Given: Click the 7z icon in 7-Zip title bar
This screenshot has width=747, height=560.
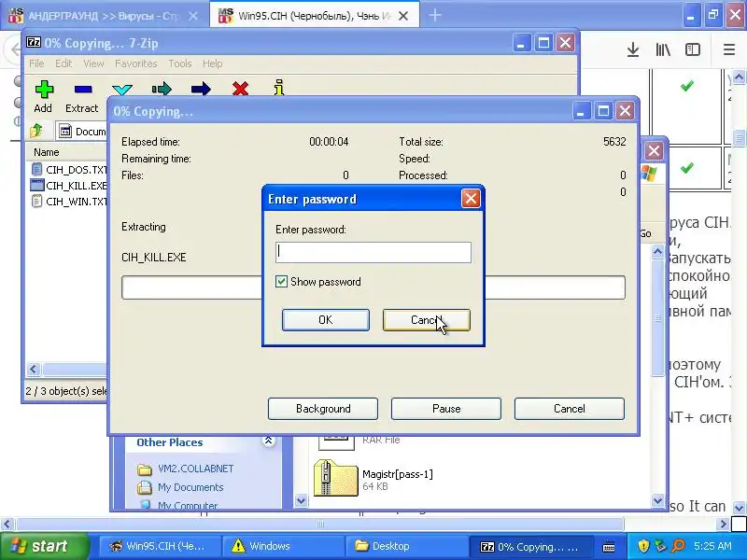Looking at the screenshot, I should 33,42.
